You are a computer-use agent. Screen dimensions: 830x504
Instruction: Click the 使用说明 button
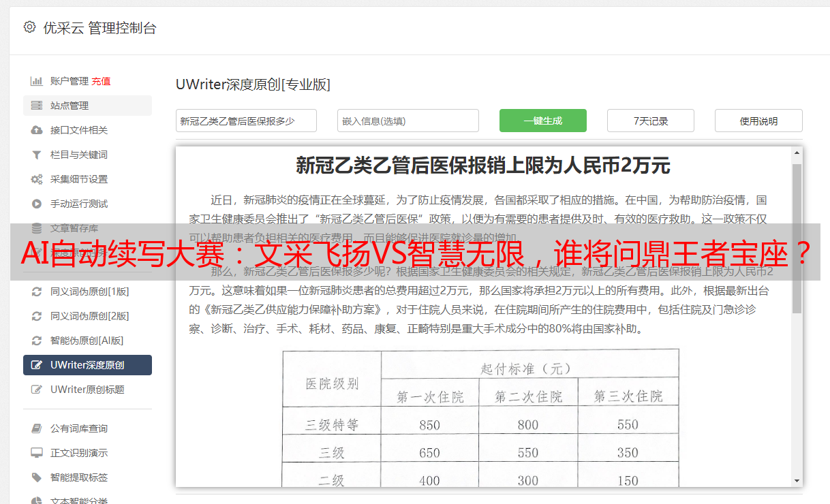pos(758,121)
